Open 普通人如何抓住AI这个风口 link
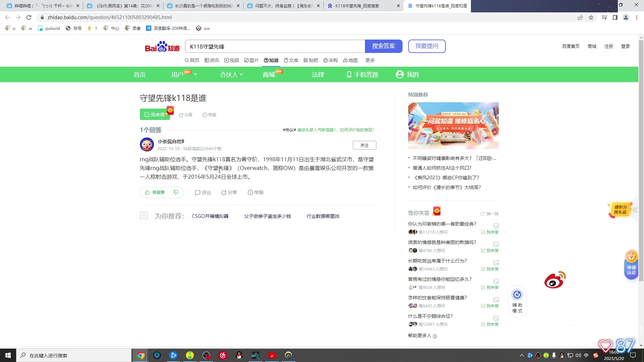This screenshot has height=362, width=644. (442, 168)
